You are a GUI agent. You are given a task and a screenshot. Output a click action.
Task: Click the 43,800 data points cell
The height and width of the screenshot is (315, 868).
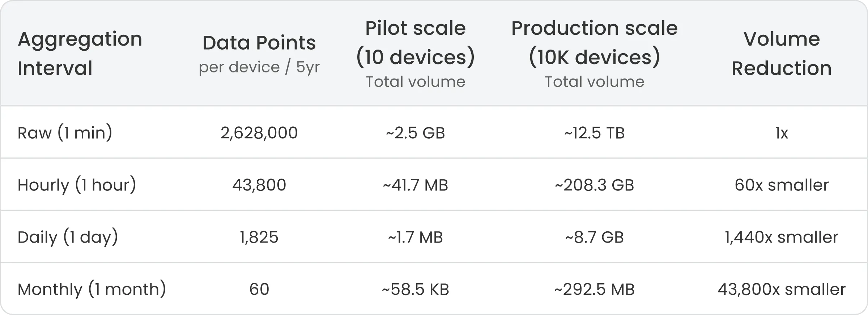tap(259, 185)
